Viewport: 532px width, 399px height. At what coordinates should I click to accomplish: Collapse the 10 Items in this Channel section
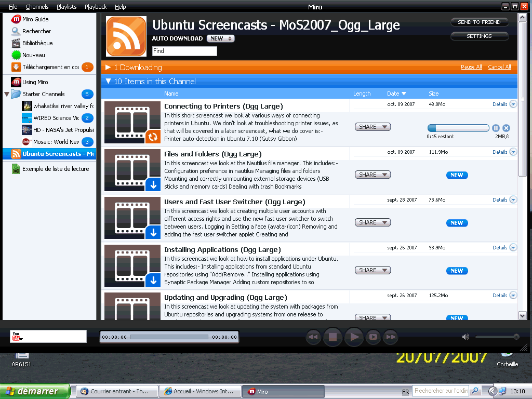109,81
